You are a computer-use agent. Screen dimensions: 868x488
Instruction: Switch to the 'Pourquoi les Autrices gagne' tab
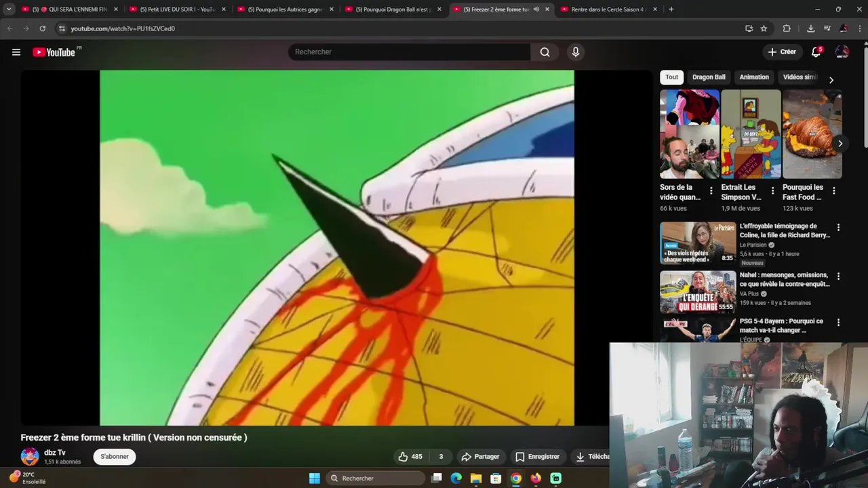[x=285, y=9]
